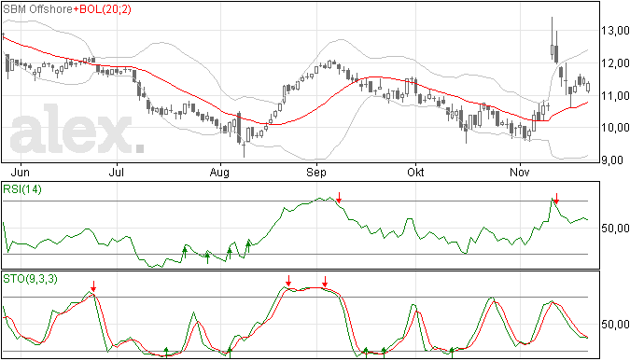Click the Sep month label on time axis

pyautogui.click(x=315, y=172)
